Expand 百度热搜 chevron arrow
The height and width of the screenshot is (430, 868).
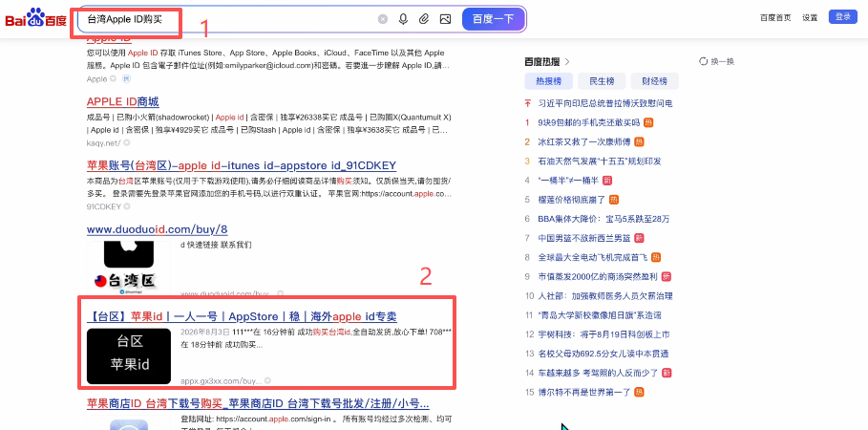567,61
